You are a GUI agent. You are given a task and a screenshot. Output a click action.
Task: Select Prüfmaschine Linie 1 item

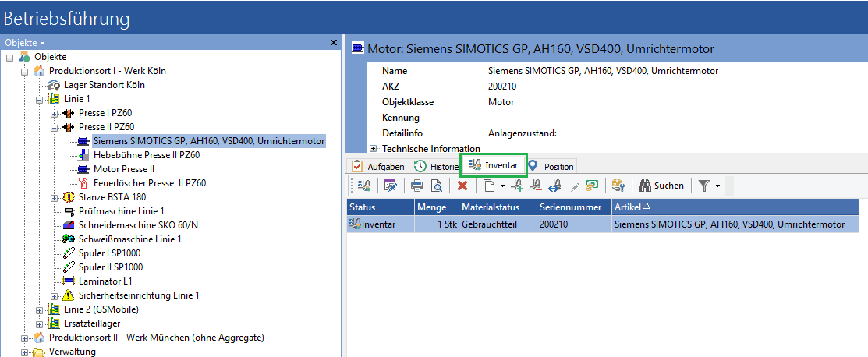(x=121, y=211)
